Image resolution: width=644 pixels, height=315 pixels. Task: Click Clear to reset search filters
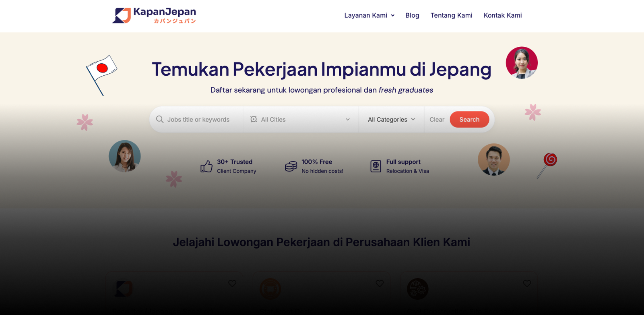pyautogui.click(x=437, y=120)
